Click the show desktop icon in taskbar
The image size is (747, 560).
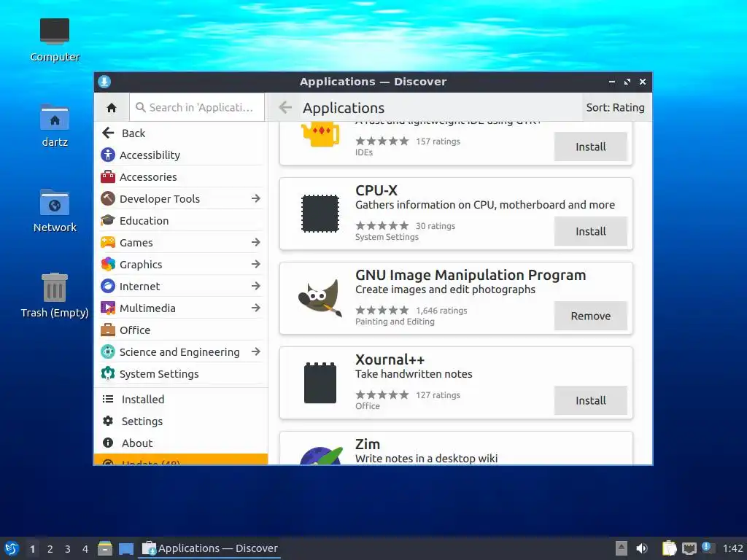pos(125,549)
